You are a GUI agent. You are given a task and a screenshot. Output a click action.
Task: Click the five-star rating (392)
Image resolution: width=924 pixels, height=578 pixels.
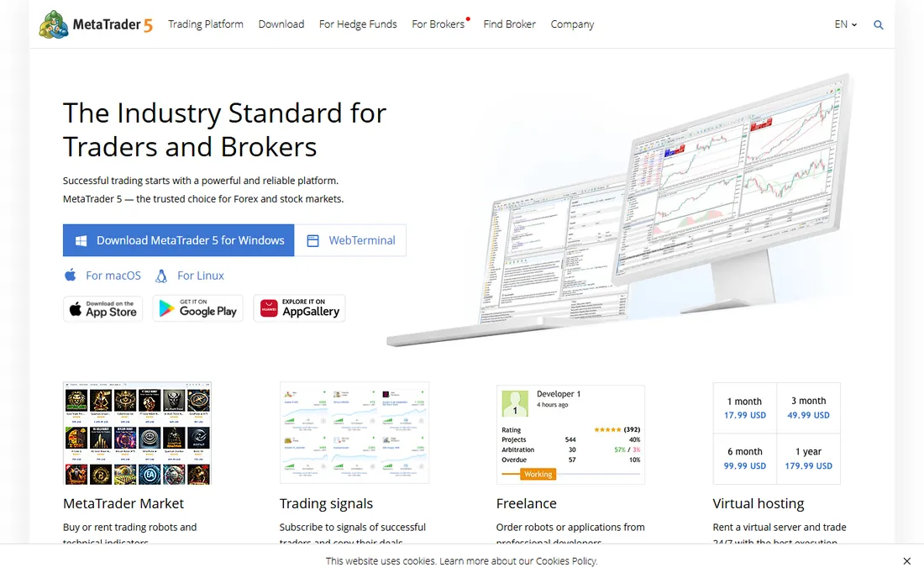617,429
